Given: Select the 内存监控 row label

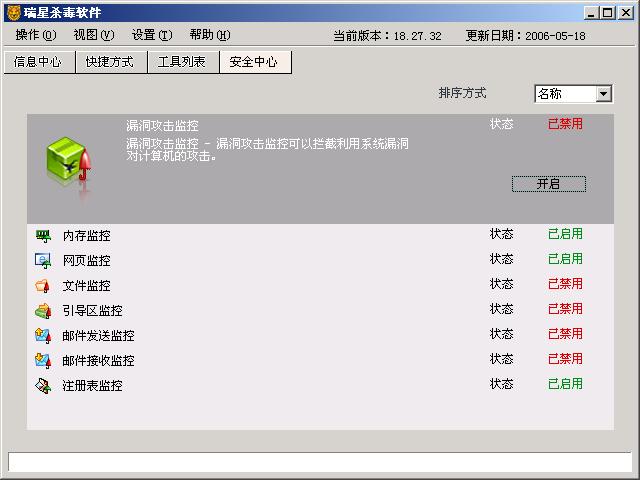Looking at the screenshot, I should (87, 236).
